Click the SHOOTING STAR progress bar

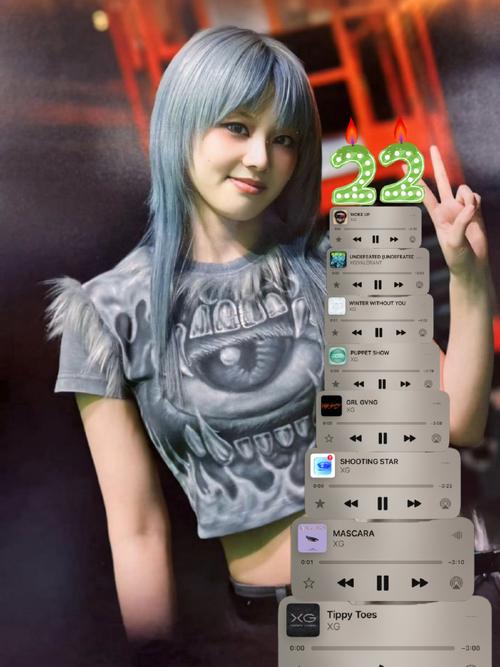[x=381, y=486]
